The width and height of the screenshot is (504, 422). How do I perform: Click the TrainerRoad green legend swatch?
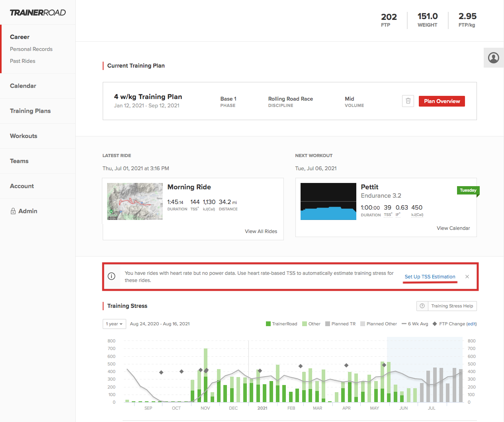click(268, 324)
